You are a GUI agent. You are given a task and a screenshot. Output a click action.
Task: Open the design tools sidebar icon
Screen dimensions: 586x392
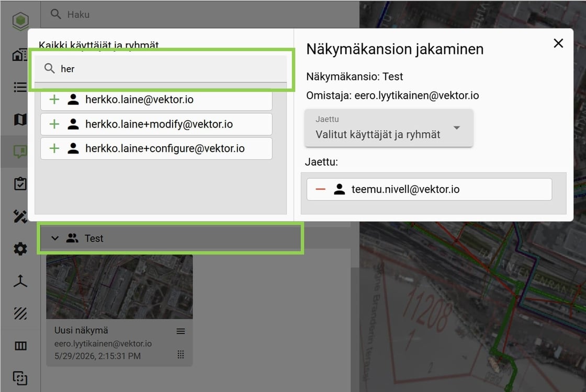click(20, 216)
